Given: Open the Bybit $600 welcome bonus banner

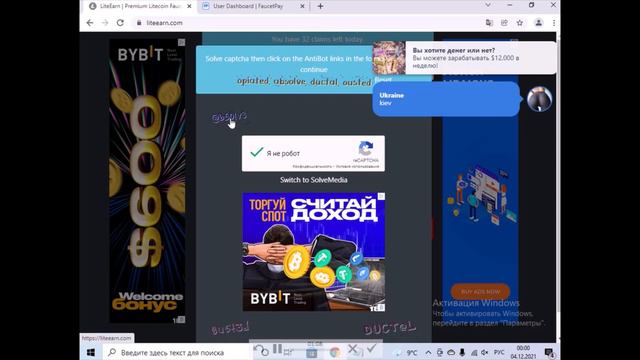Looking at the screenshot, I should click(147, 181).
